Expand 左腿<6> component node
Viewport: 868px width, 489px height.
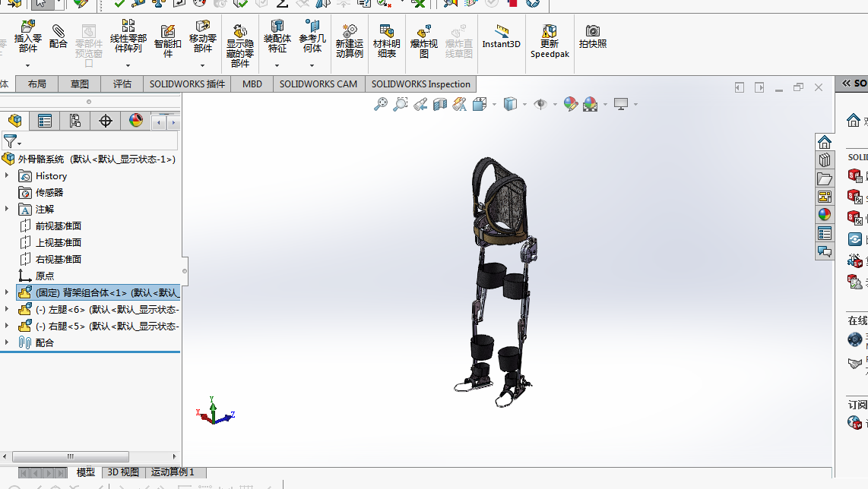click(7, 309)
